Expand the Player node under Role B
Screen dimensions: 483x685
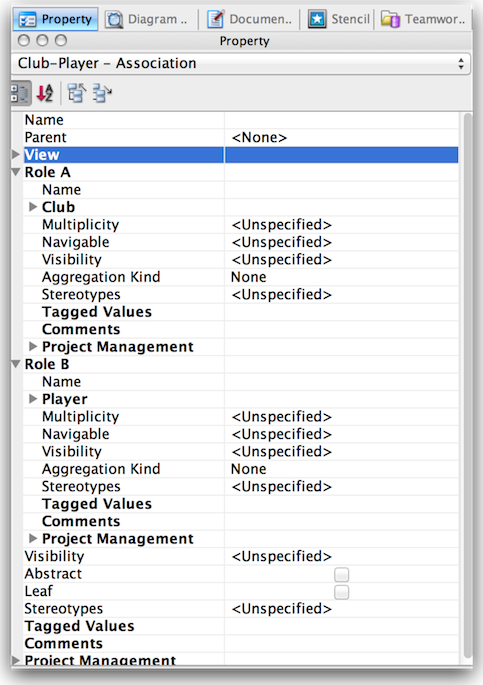[x=33, y=398]
